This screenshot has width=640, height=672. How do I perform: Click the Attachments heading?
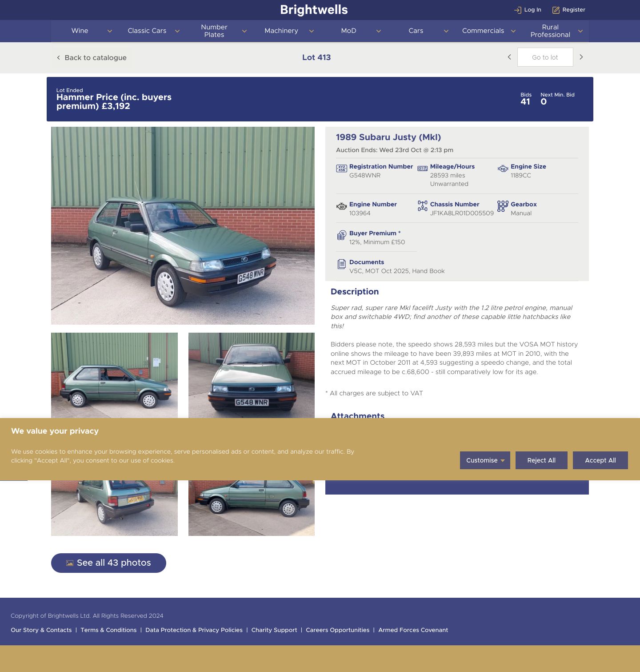click(358, 415)
